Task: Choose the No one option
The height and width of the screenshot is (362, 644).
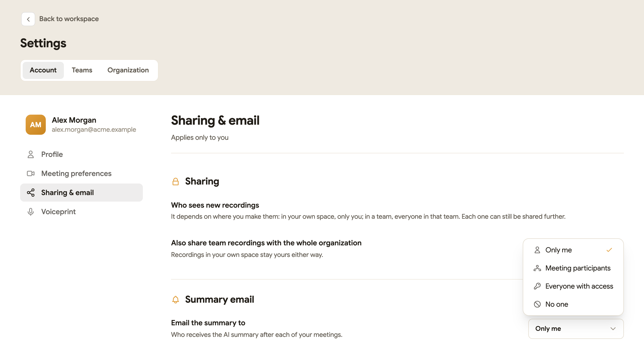Action: coord(573,304)
